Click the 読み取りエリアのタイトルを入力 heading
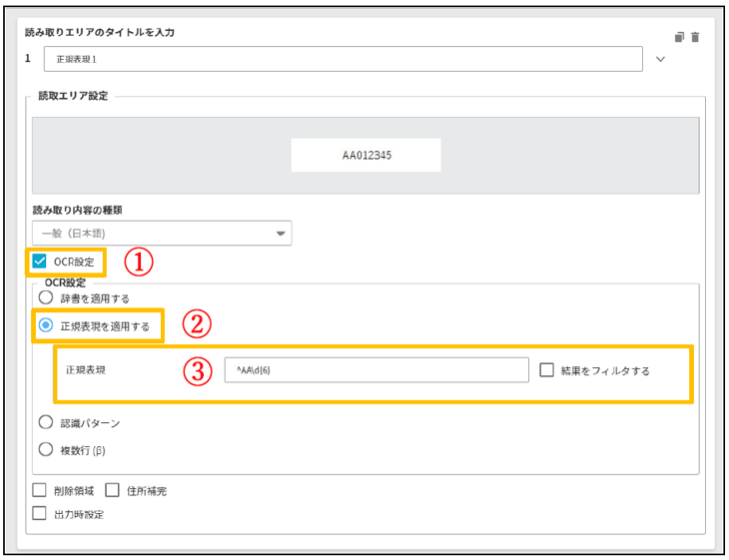Viewport: 729px width, 560px height. coord(100,33)
